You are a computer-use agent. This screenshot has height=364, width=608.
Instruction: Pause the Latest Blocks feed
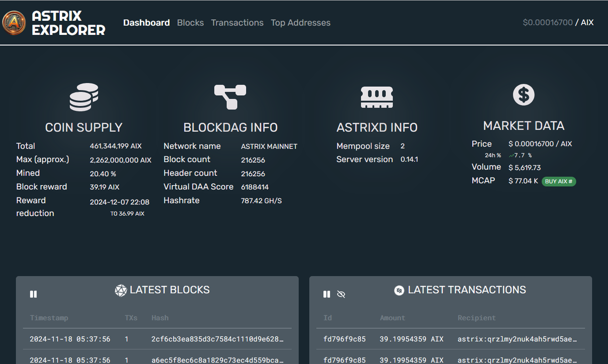tap(33, 294)
